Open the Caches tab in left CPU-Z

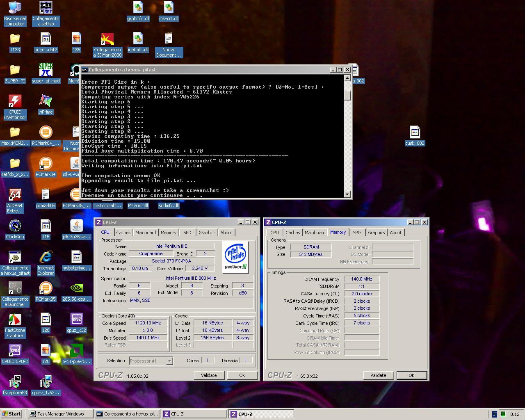[123, 233]
